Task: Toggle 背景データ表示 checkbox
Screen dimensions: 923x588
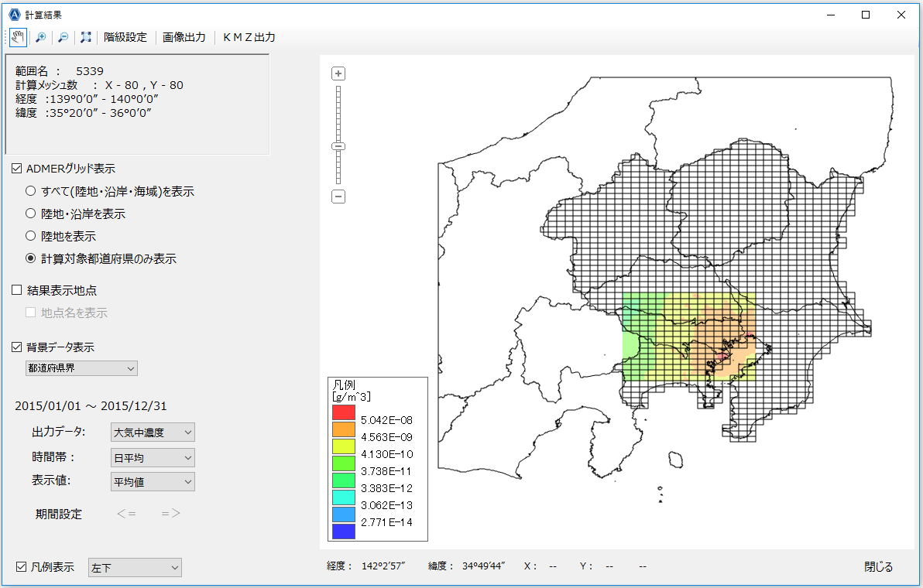Action: point(16,347)
